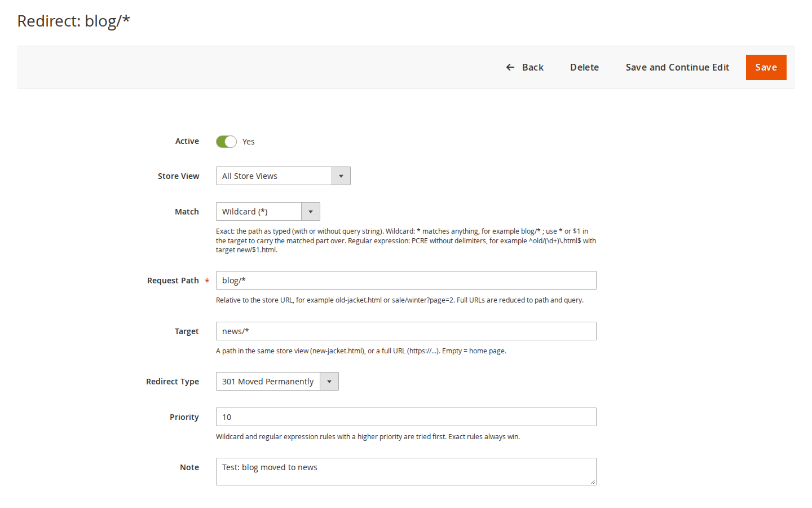Select the Priority input field
Viewport: 812px width, 508px height.
(406, 417)
